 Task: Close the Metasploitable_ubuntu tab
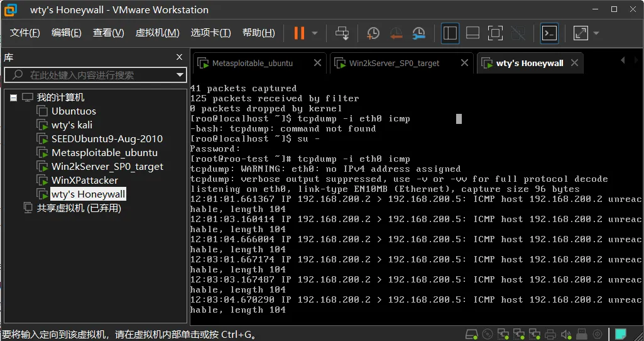click(x=317, y=63)
